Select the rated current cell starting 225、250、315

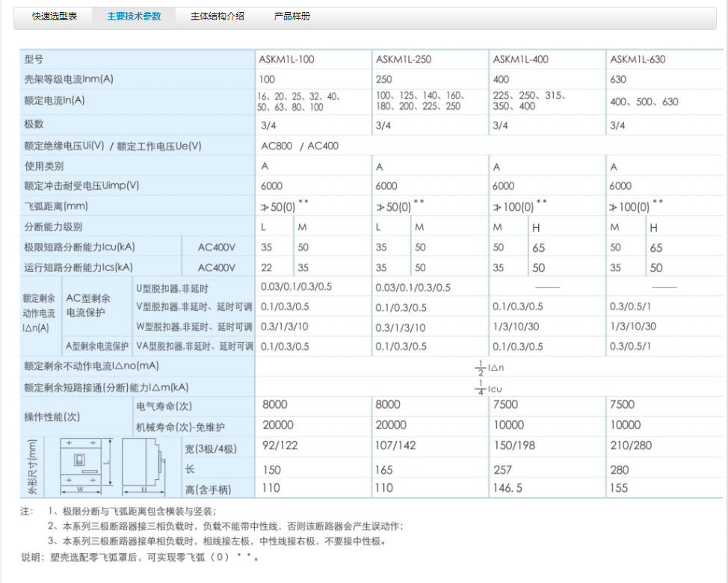pyautogui.click(x=529, y=101)
